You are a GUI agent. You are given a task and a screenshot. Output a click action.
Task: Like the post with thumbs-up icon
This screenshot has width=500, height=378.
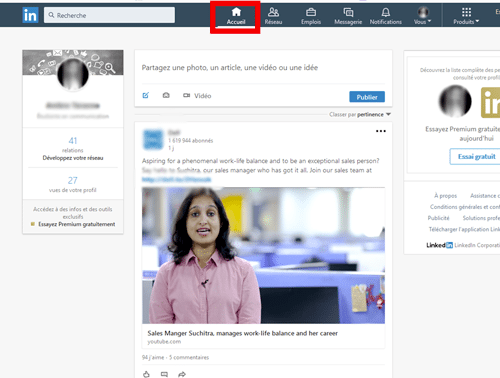pos(146,374)
